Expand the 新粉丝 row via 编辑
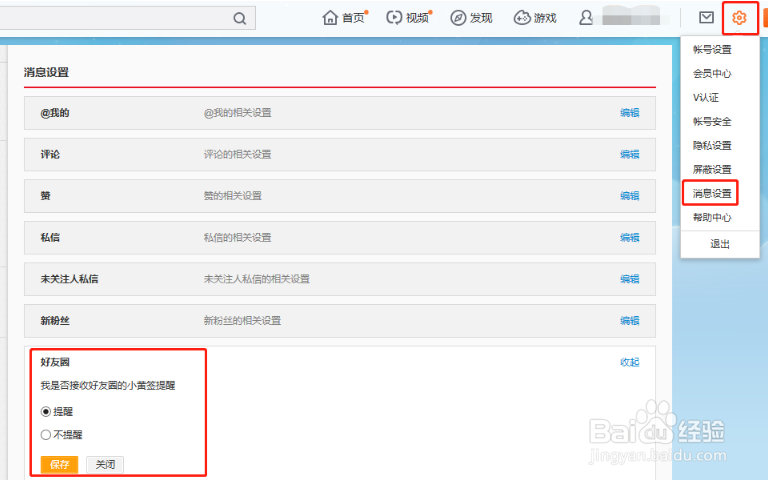This screenshot has height=482, width=768. 630,321
